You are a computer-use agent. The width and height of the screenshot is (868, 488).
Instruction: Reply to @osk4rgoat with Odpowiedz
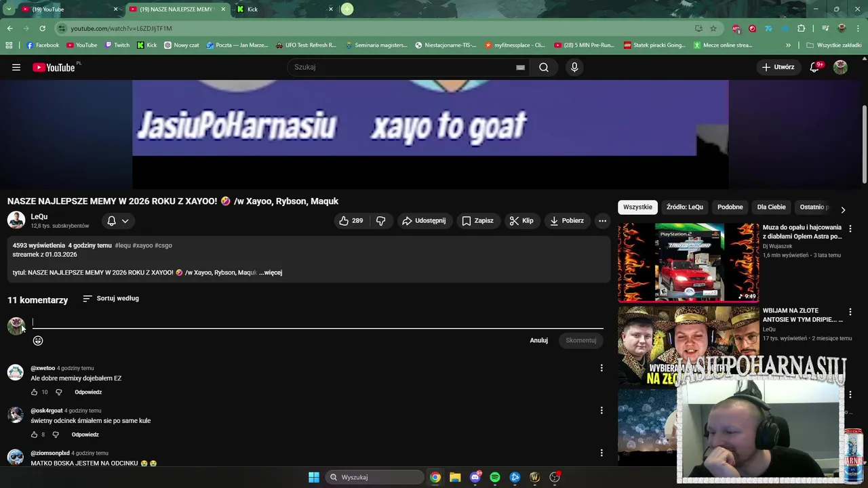[85, 435]
